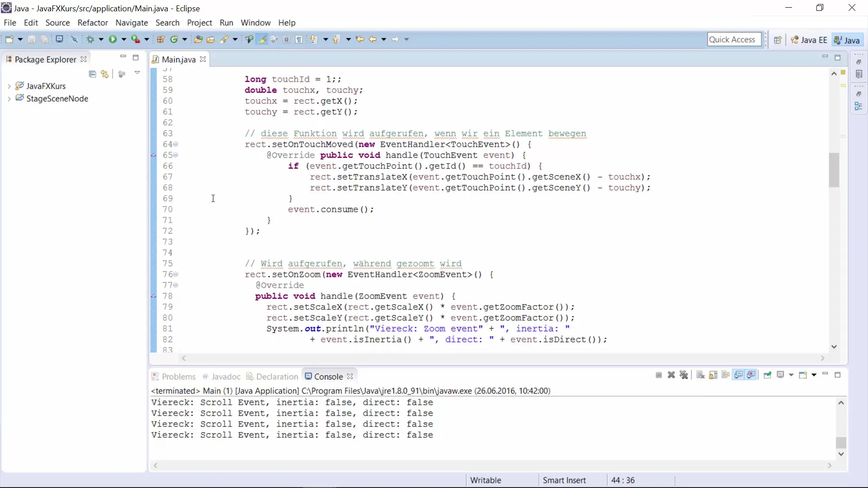Select the StageSceneNode project
This screenshot has width=868, height=488.
coord(57,99)
